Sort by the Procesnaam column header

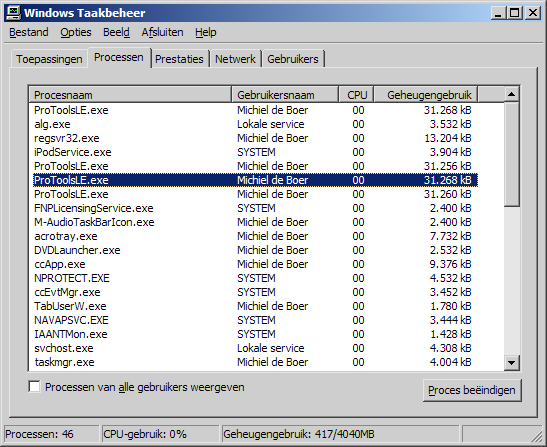130,95
